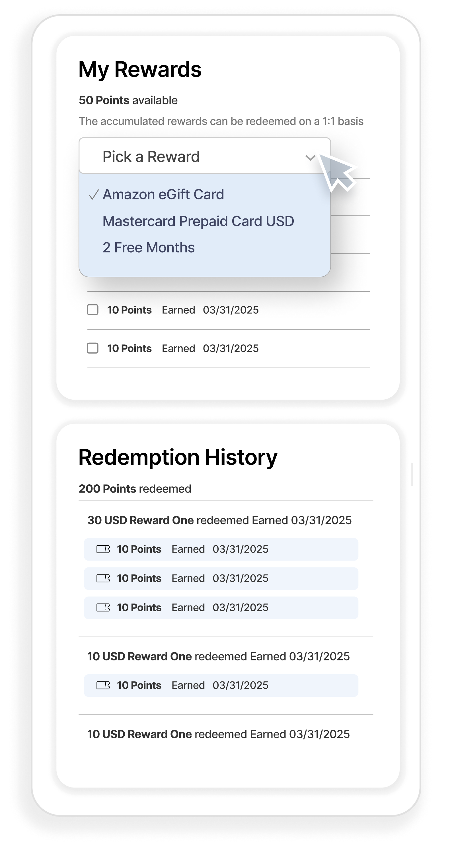Click second ticket icon under 30 USD Reward

point(103,578)
